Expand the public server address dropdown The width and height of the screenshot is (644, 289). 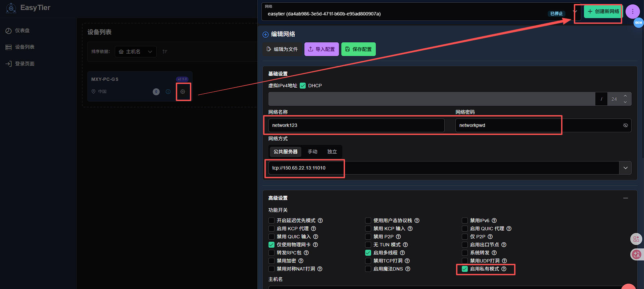point(625,168)
